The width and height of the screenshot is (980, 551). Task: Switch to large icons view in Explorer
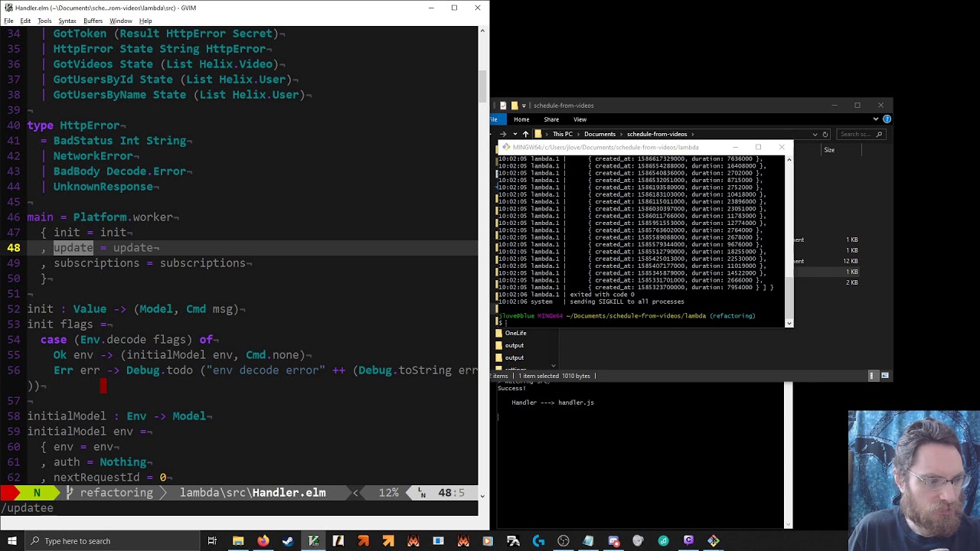click(x=885, y=376)
